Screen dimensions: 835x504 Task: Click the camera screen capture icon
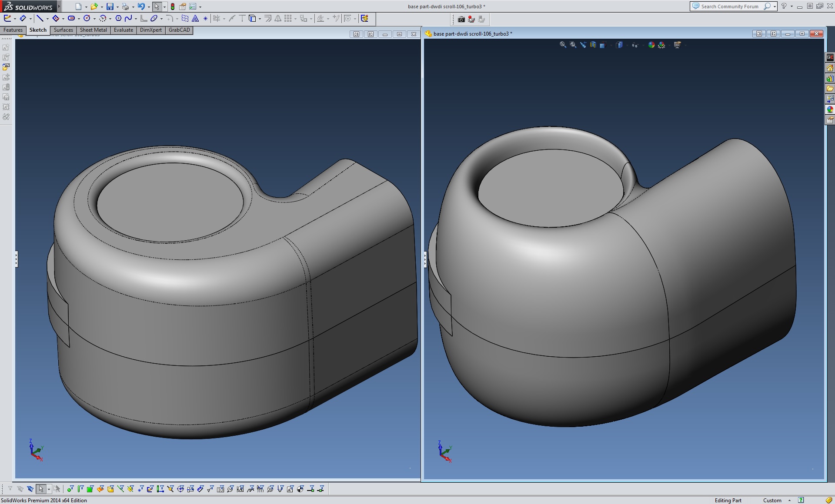coord(461,19)
